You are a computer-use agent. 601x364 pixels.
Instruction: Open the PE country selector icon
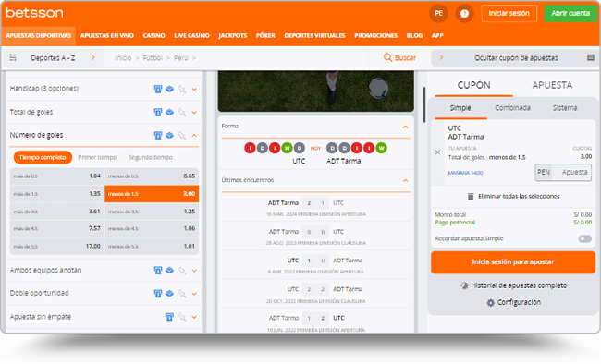[438, 14]
